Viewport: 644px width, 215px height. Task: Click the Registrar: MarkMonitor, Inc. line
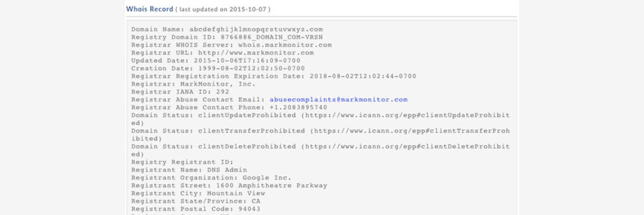[x=194, y=84]
